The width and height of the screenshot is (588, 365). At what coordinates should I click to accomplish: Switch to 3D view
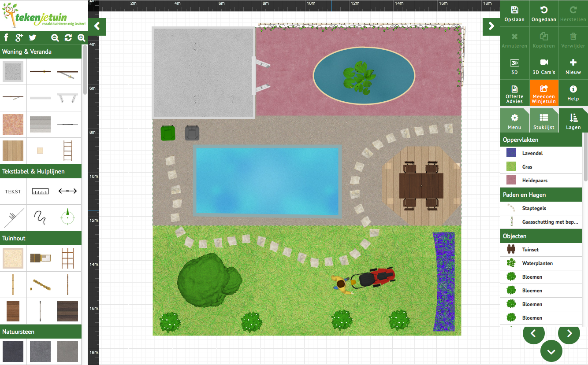pos(514,66)
